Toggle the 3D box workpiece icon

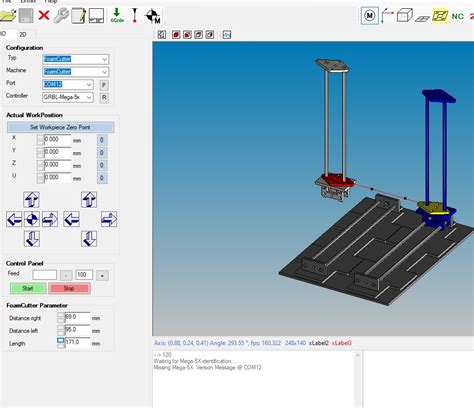pos(405,16)
